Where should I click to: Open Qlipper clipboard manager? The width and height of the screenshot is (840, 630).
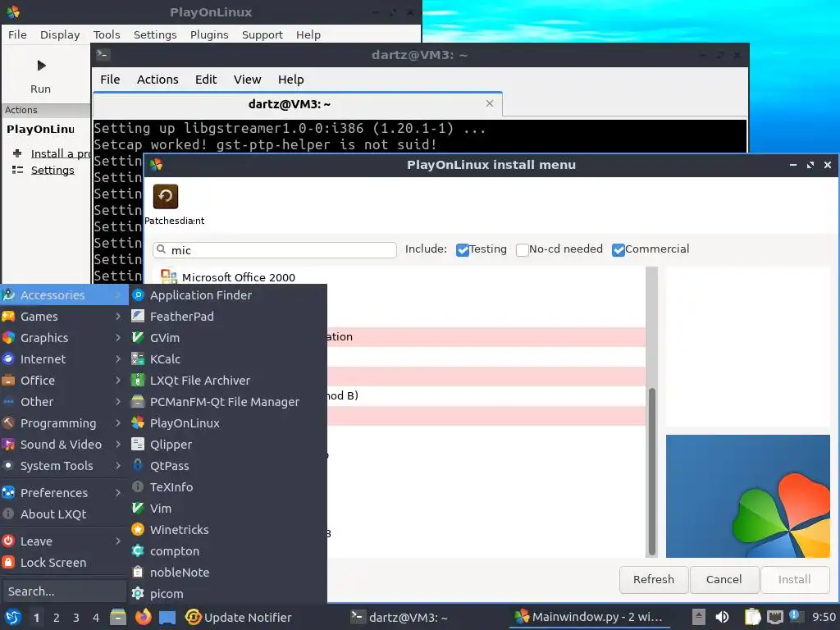point(228,445)
